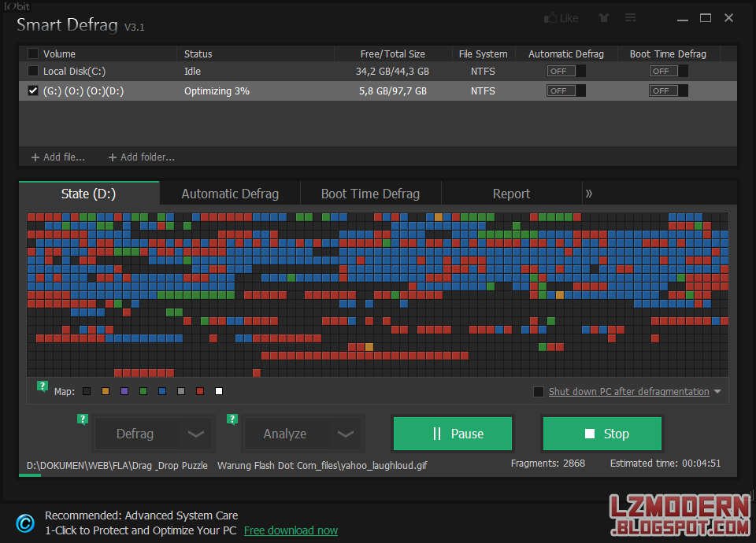Click the pause bars icon
Screen dimensions: 756x543
click(437, 434)
